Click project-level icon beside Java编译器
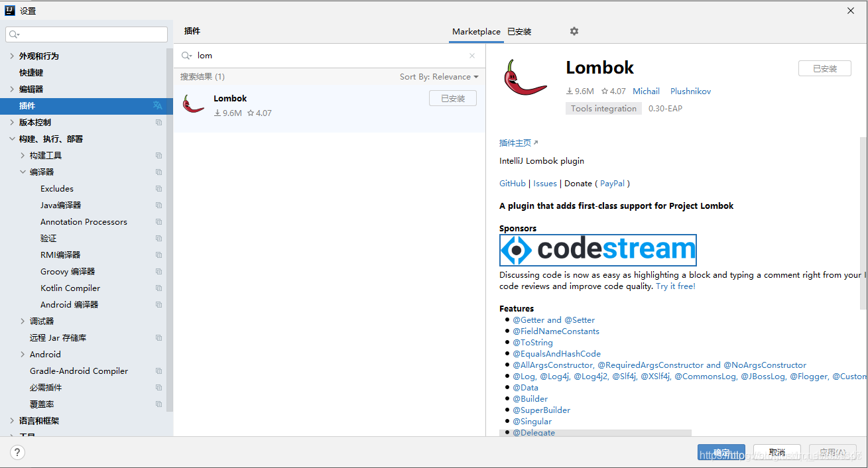The height and width of the screenshot is (468, 868). (x=158, y=205)
